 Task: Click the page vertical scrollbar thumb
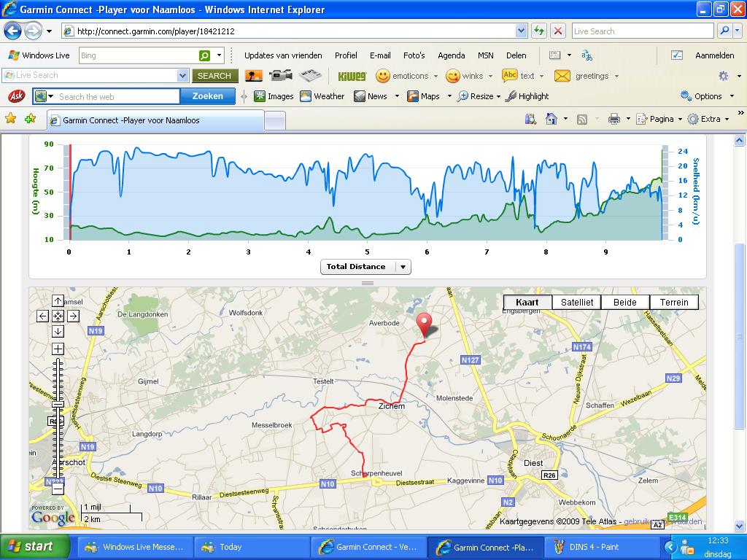coord(739,335)
